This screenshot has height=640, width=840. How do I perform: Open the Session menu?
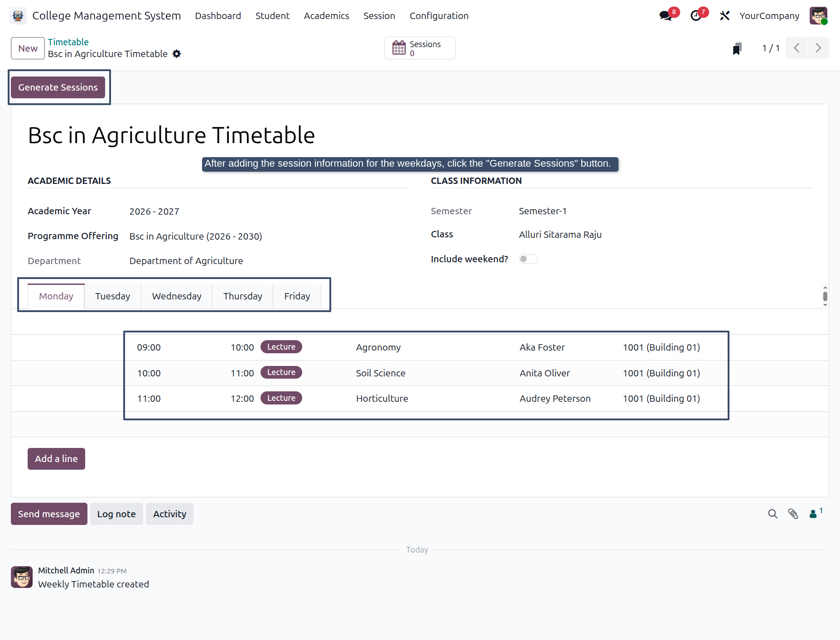pyautogui.click(x=379, y=16)
